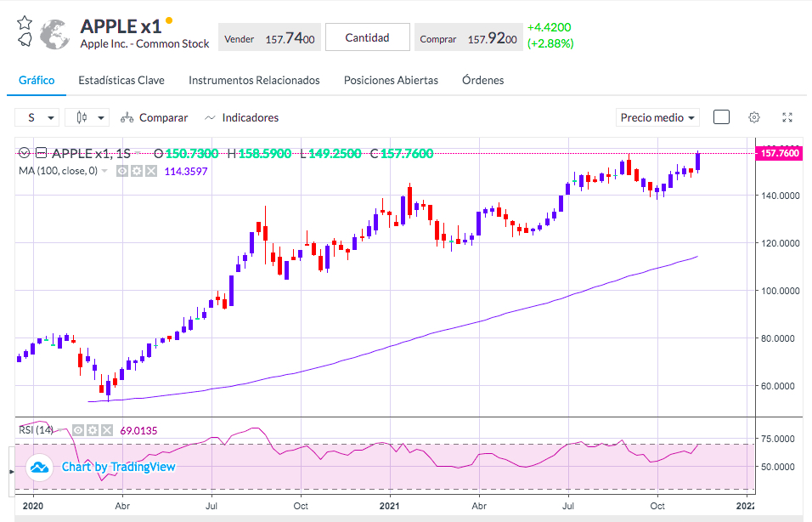Click Vender at 157.74
Viewport: 812px width, 522px height.
pos(269,37)
